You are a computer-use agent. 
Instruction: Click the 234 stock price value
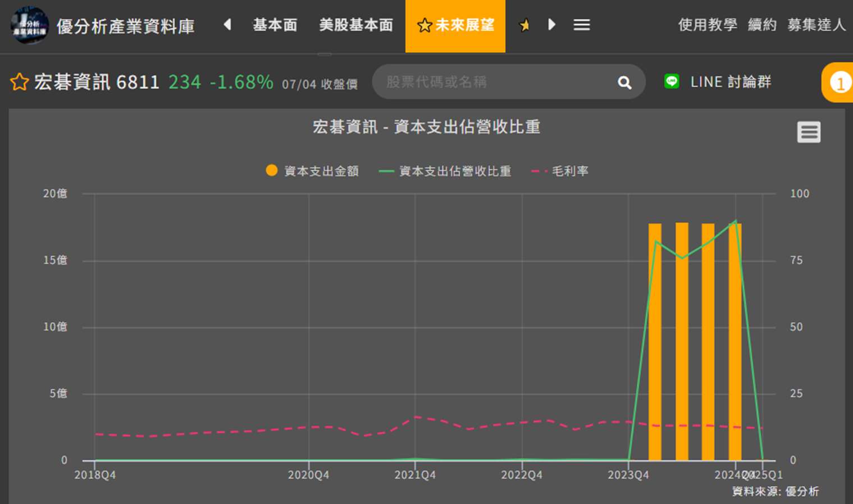pos(185,83)
